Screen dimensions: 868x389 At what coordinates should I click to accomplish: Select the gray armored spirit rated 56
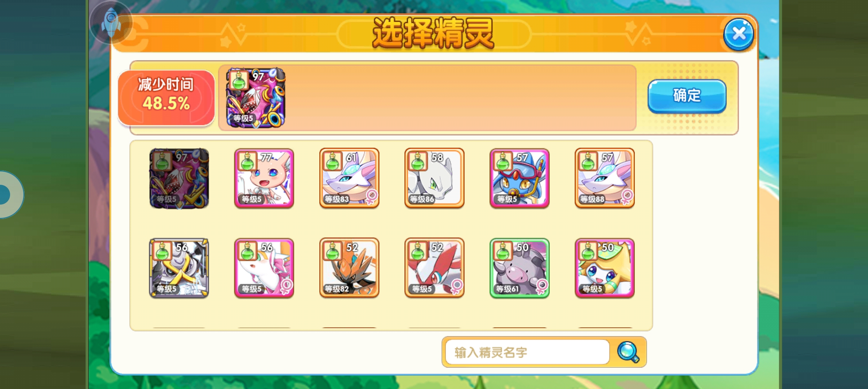(179, 268)
